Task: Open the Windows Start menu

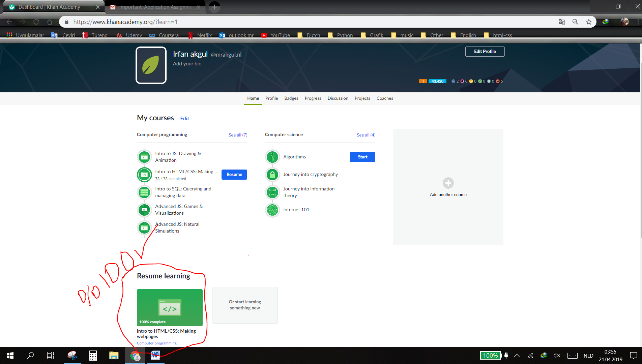Action: 10,356
